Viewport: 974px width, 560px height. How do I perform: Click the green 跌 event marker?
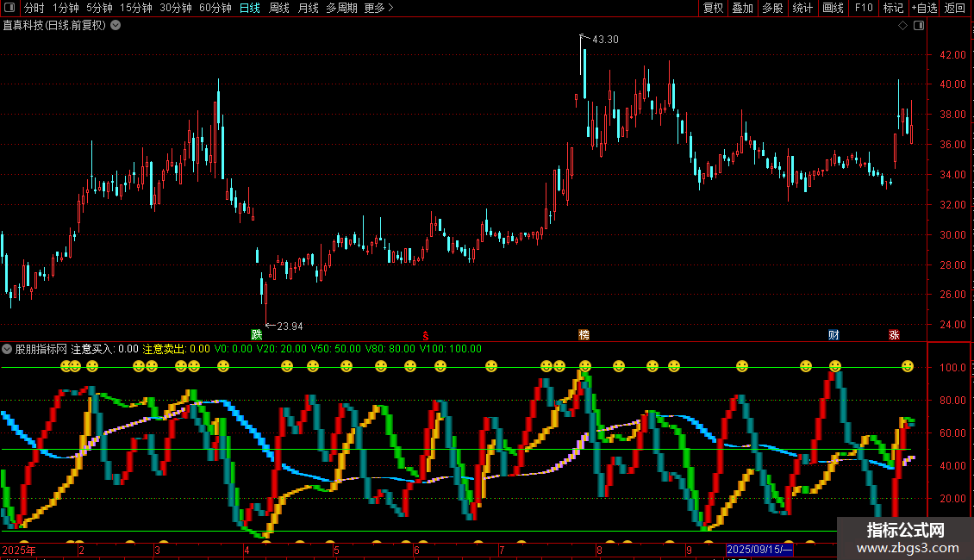click(257, 334)
